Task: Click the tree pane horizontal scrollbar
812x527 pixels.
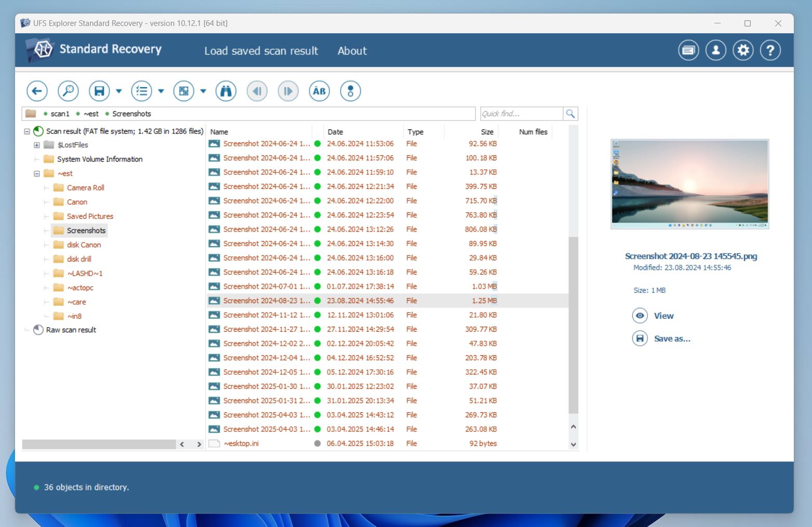Action: click(99, 444)
